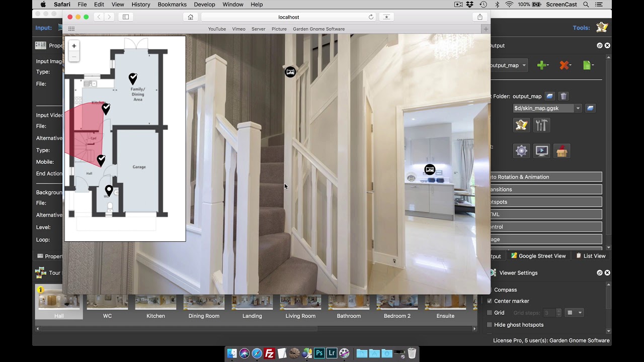Image resolution: width=644 pixels, height=362 pixels.
Task: Close the Viewer Settings panel
Action: point(607,273)
